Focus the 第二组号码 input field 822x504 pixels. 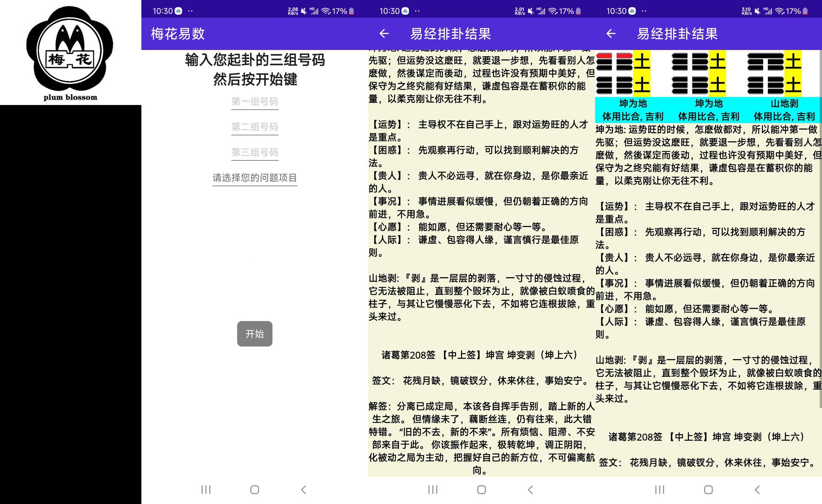click(x=255, y=127)
